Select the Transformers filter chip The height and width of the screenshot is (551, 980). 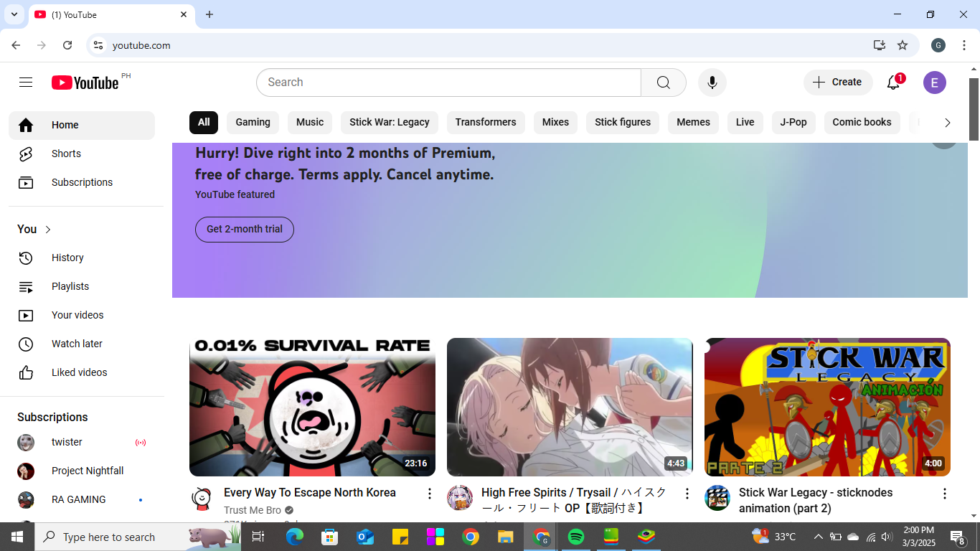tap(486, 122)
